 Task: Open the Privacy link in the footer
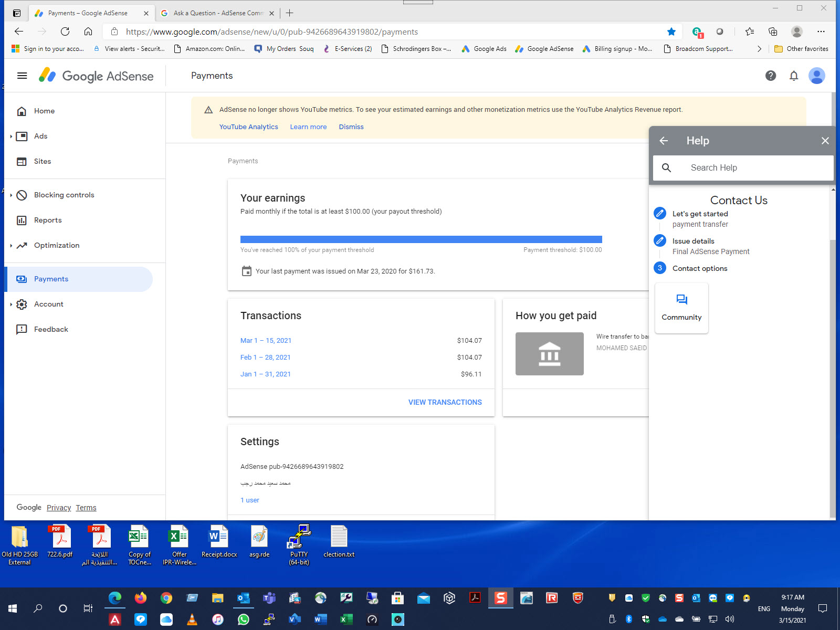tap(59, 508)
